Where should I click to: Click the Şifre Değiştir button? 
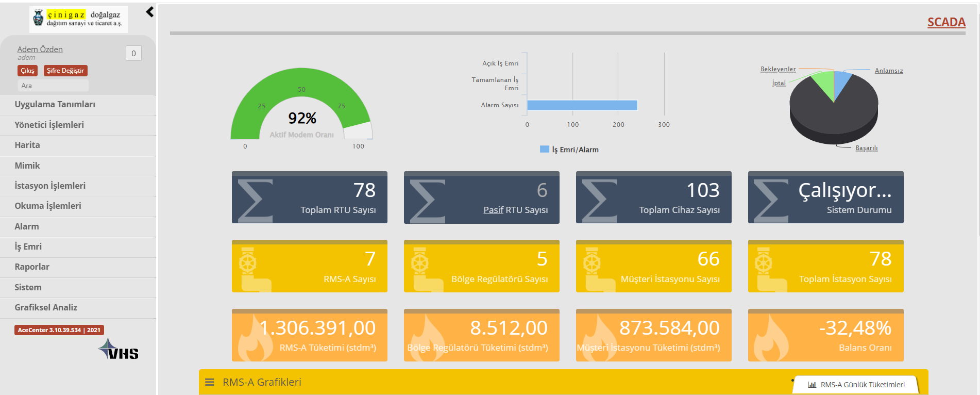point(65,71)
